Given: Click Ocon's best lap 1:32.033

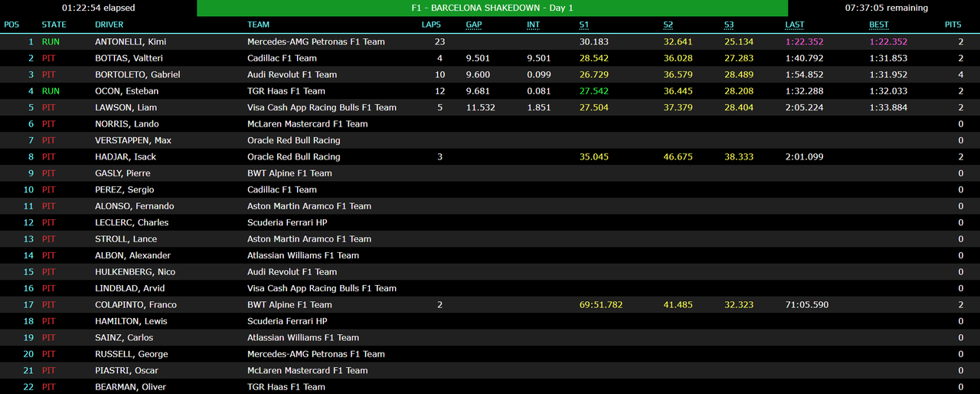Looking at the screenshot, I should [x=888, y=91].
